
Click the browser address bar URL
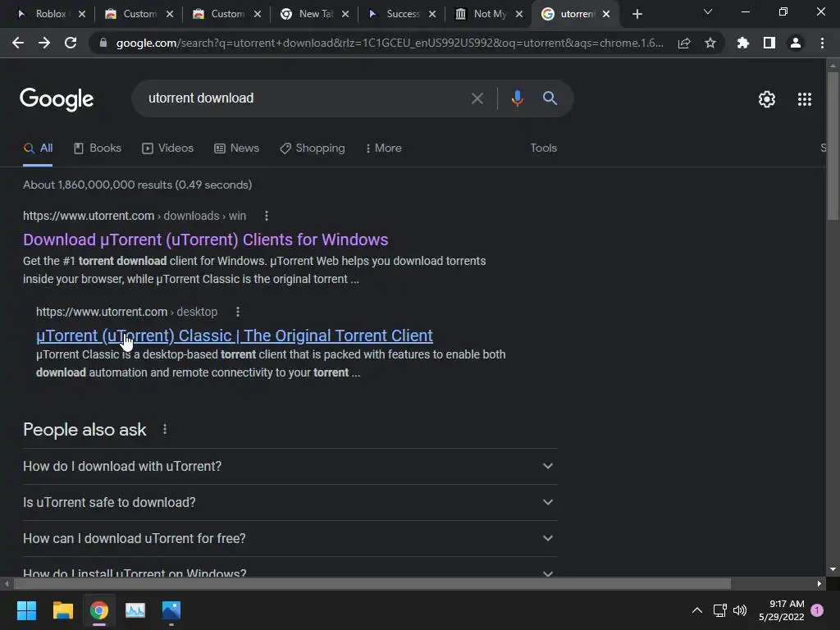pyautogui.click(x=390, y=43)
